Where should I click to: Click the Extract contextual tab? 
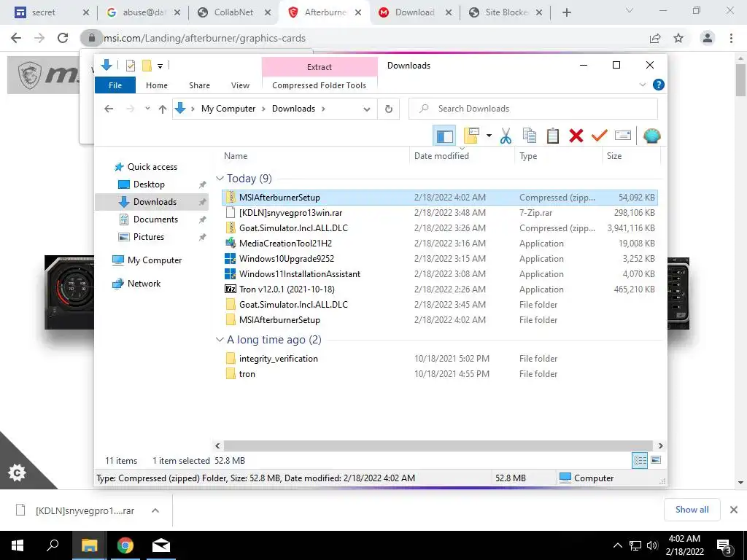320,67
